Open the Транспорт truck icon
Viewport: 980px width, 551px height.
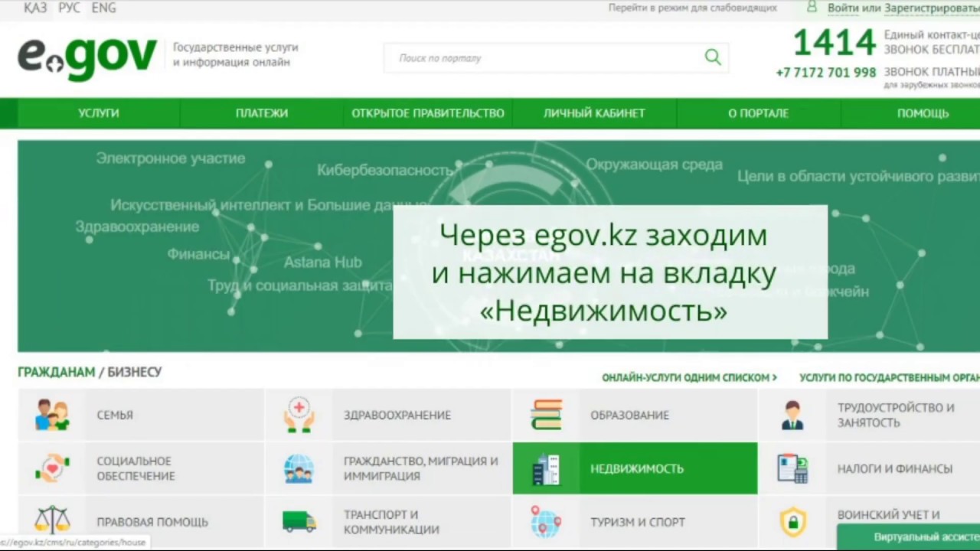tap(299, 522)
